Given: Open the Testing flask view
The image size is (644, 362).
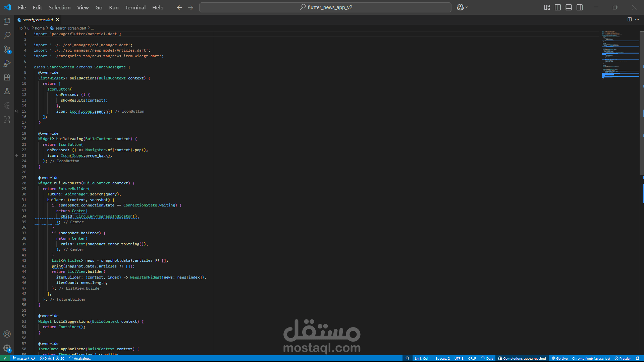Looking at the screenshot, I should [7, 91].
